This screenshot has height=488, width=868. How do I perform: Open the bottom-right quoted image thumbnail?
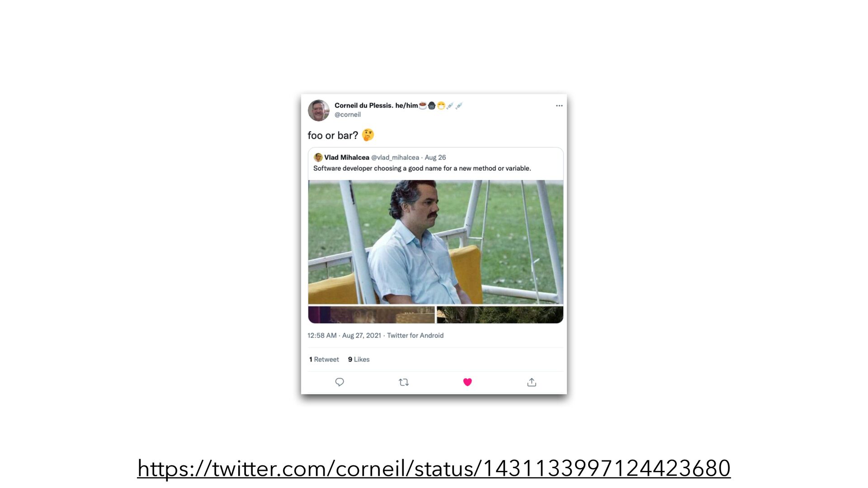(500, 314)
